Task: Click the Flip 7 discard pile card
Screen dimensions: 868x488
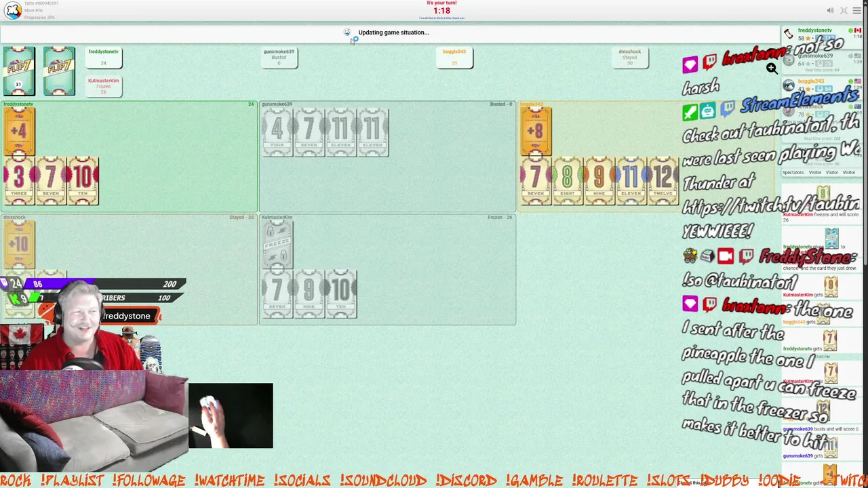Action: 59,71
